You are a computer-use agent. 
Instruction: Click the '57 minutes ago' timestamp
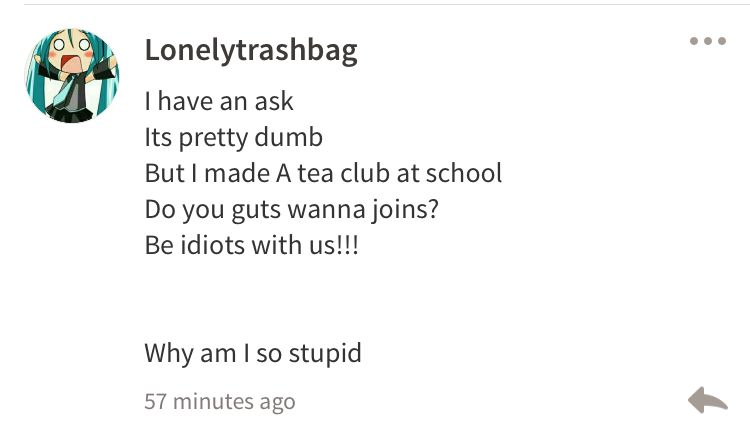(220, 402)
